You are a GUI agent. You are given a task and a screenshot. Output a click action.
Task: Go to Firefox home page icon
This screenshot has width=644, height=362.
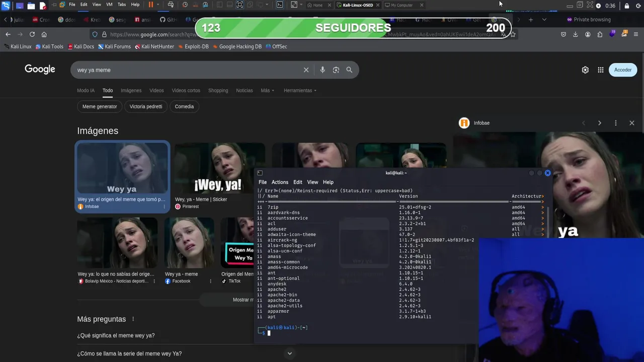44,34
